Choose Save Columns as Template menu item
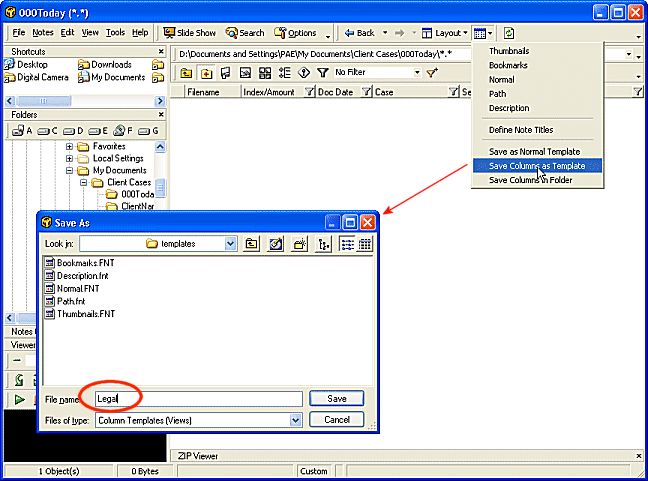Screen dimensions: 648x481 pos(537,166)
